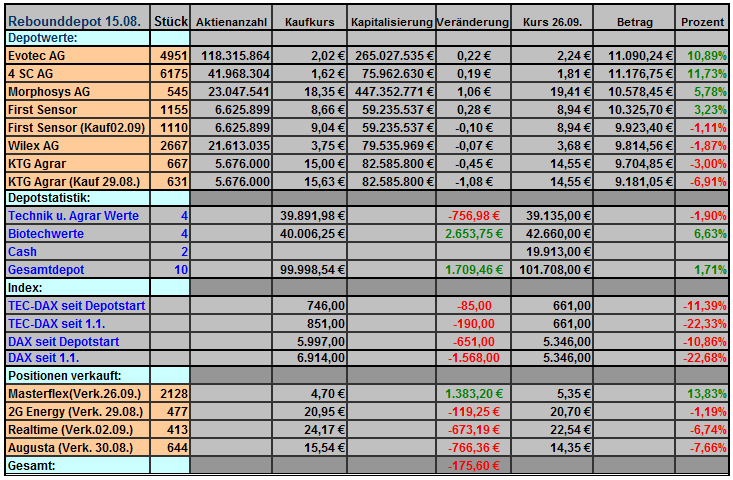The image size is (733, 480).
Task: Select the share count '118.315.864'
Action: tap(236, 56)
